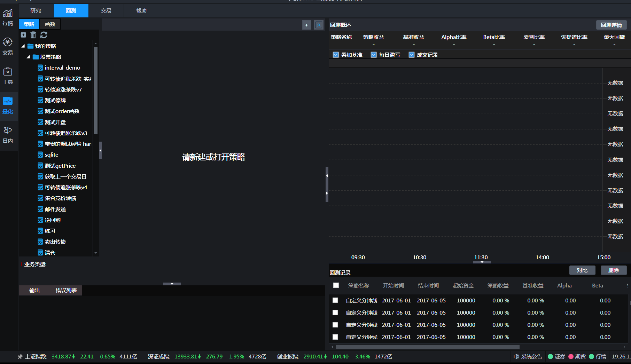Switch to the 错误列表 tab
This screenshot has width=631, height=364.
coord(66,291)
